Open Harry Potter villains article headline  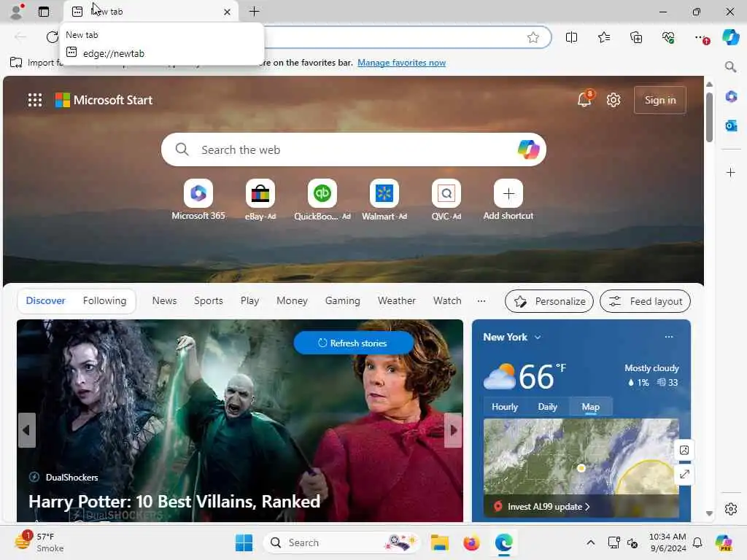pos(174,502)
